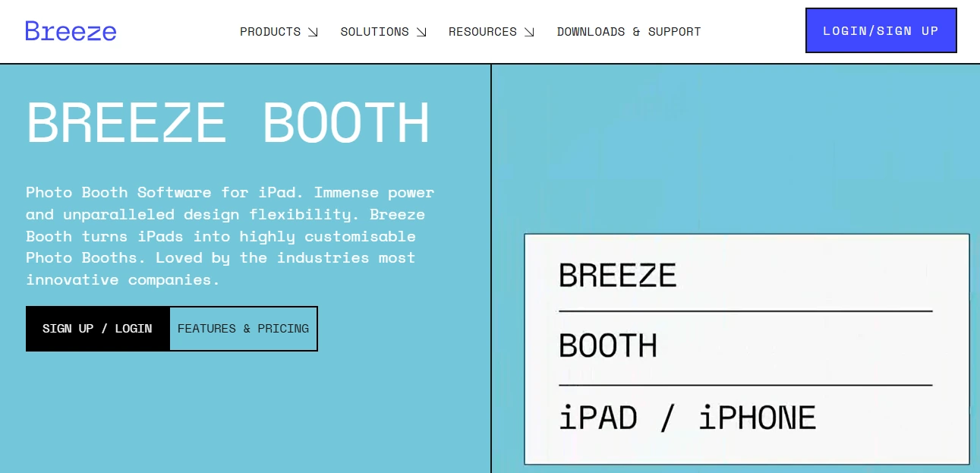Open the Resources menu
The height and width of the screenshot is (473, 980).
[491, 32]
